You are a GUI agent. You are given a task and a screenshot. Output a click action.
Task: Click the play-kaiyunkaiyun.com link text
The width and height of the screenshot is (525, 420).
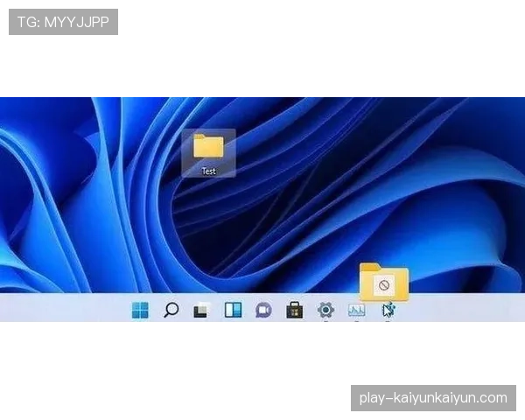[433, 398]
